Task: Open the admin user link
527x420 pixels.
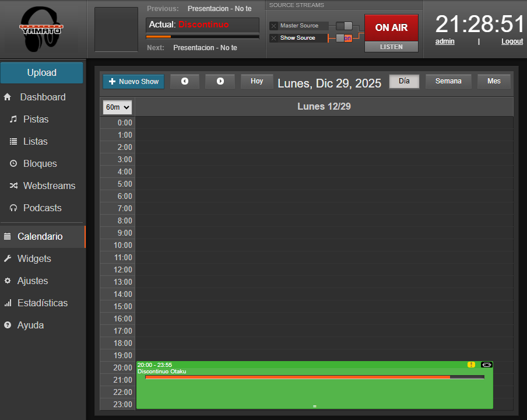Action: coord(445,41)
